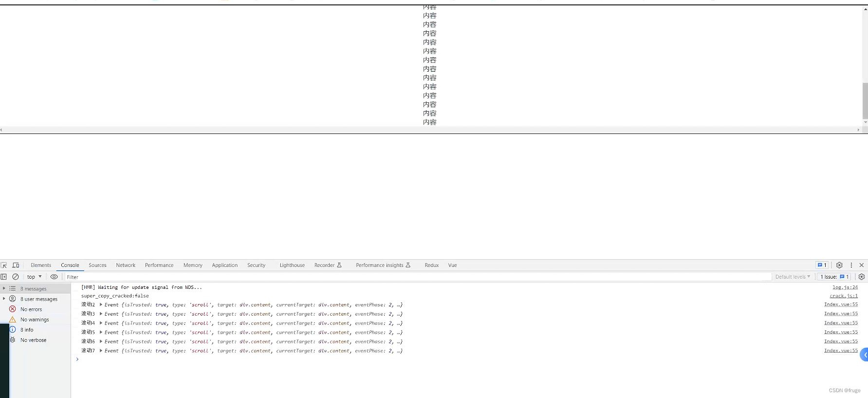The image size is (868, 398).
Task: Select the No warnings filter row
Action: 35,319
